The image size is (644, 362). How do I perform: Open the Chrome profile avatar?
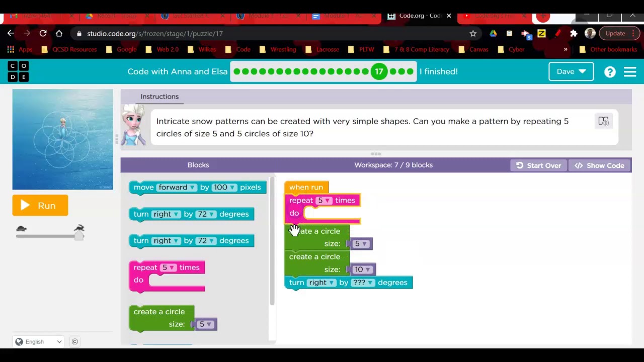590,33
